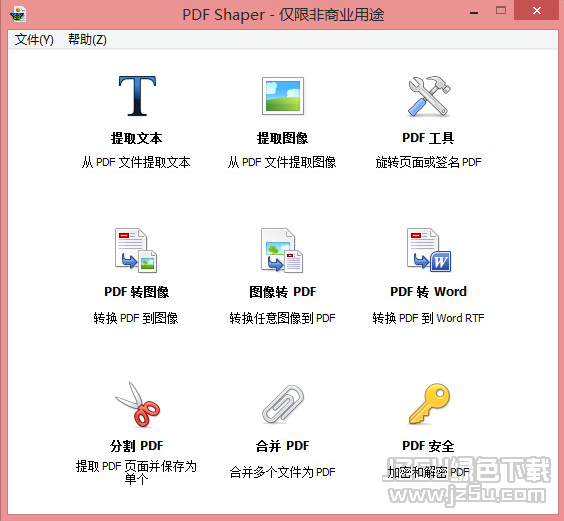Open the 帮助(Z) menu
The height and width of the screenshot is (521, 564).
point(87,39)
